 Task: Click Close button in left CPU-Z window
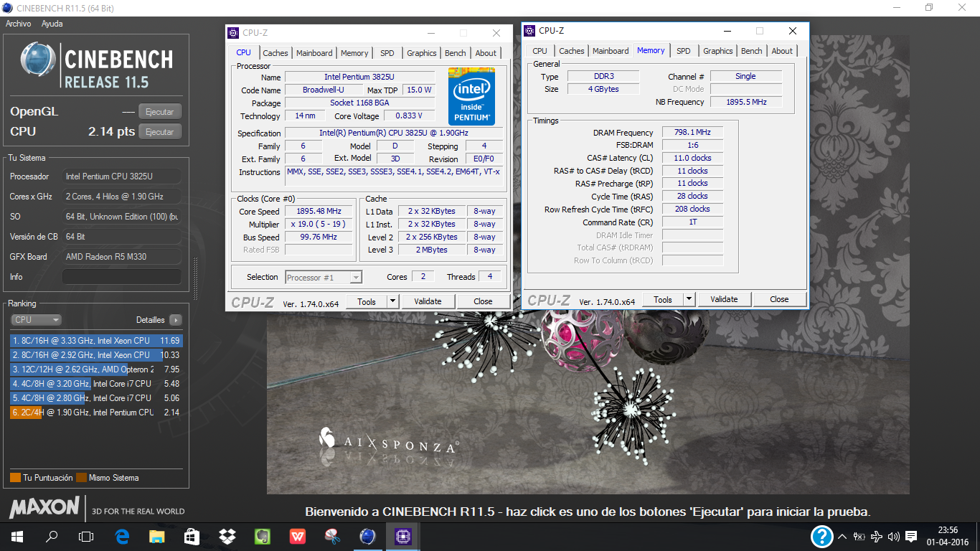pyautogui.click(x=483, y=301)
